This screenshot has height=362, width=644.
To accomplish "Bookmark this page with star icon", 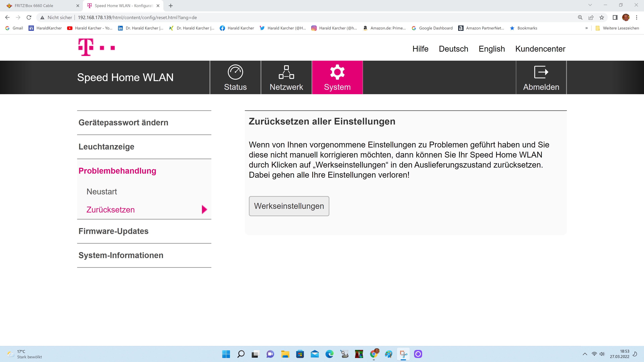I will pyautogui.click(x=602, y=17).
